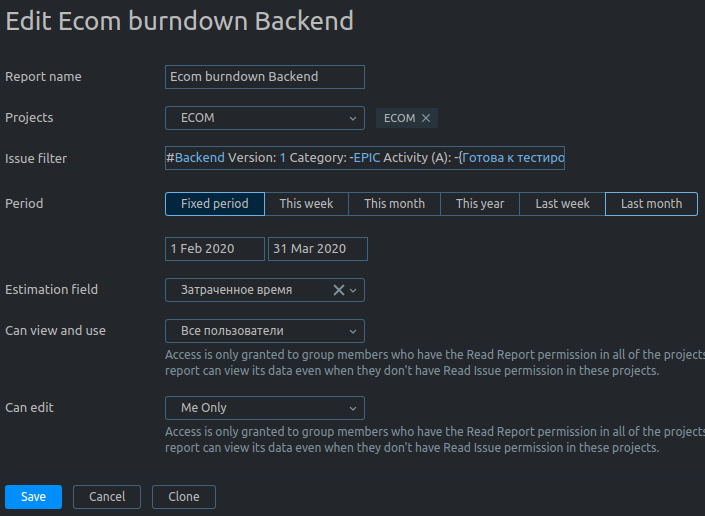Click the #Backend tag in the filter
This screenshot has width=705, height=516.
click(196, 158)
